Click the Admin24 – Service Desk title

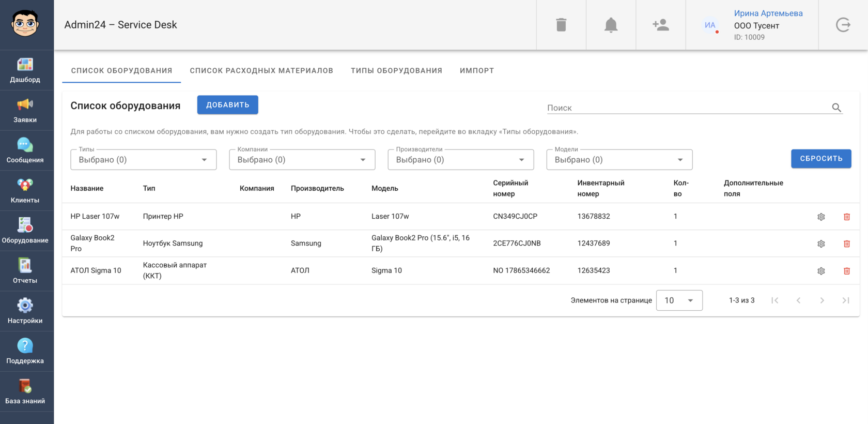(120, 25)
